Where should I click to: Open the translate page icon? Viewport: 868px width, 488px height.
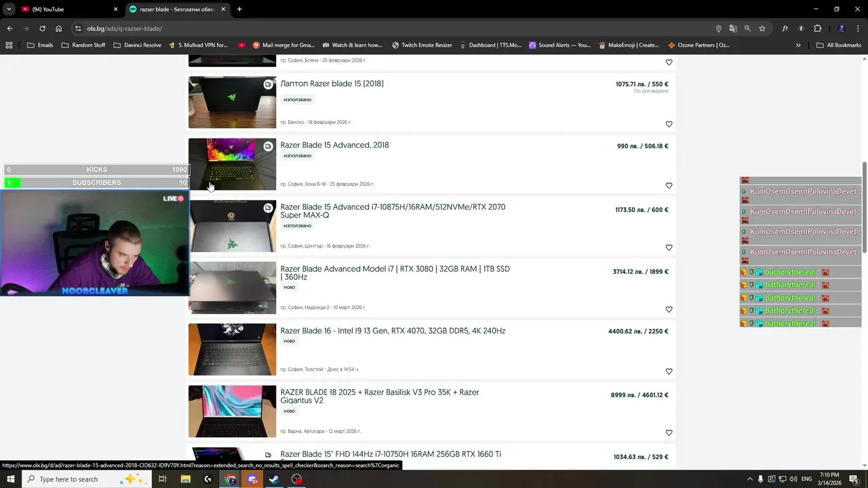[733, 28]
